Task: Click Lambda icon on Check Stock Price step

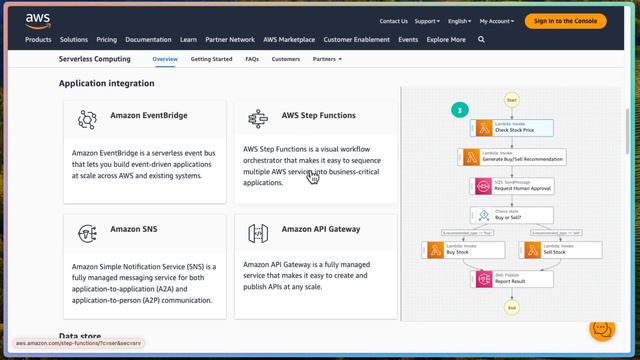Action: coord(484,128)
